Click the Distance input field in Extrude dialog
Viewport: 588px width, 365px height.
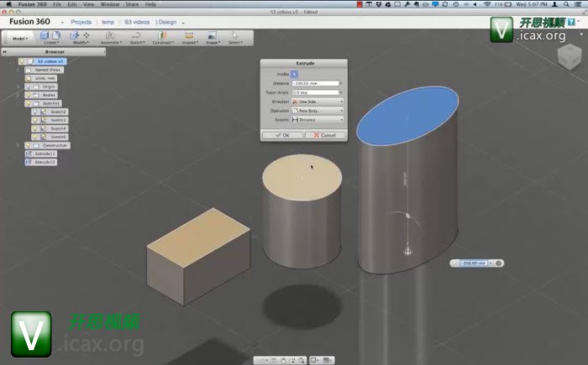314,83
